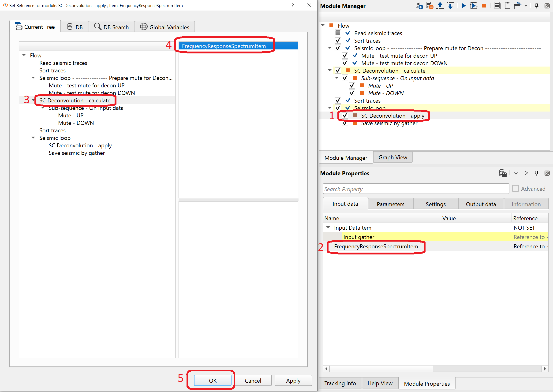The height and width of the screenshot is (392, 553).
Task: Stop execution with orange square icon
Action: pyautogui.click(x=484, y=6)
